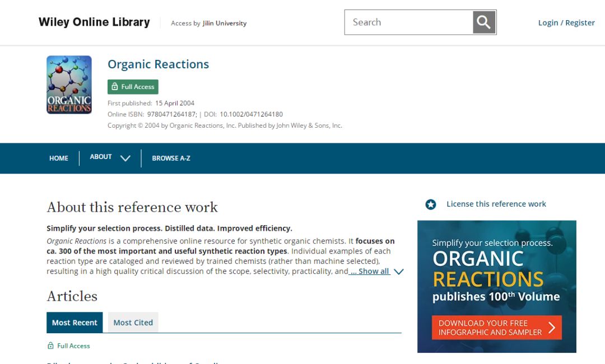Open the Organic Reactions title link
This screenshot has height=364, width=605.
coord(158,64)
